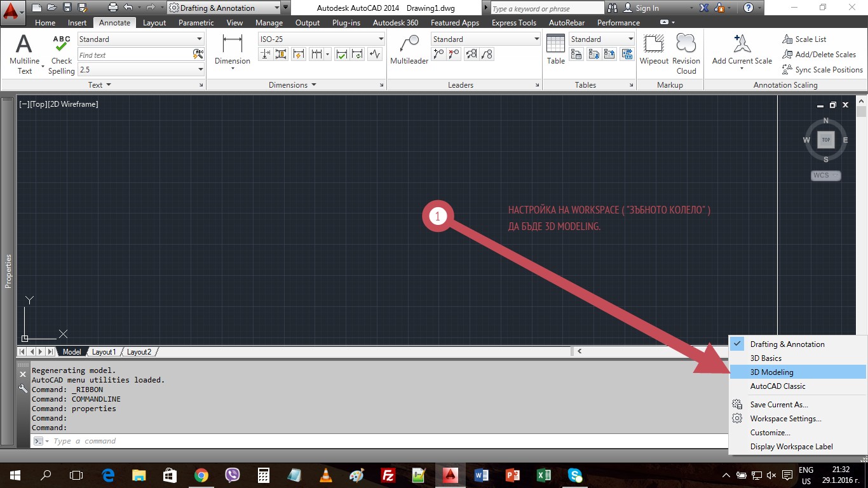Click the table Link Data icon

[x=576, y=55]
